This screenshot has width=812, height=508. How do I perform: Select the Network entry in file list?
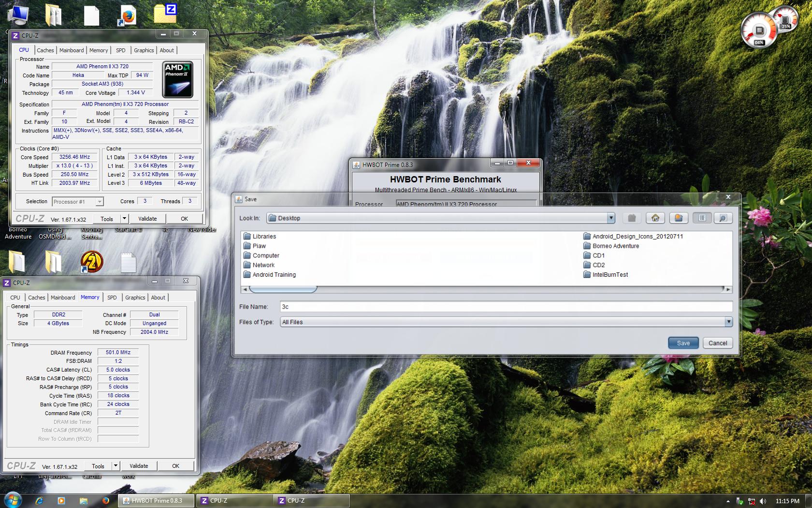[x=259, y=265]
